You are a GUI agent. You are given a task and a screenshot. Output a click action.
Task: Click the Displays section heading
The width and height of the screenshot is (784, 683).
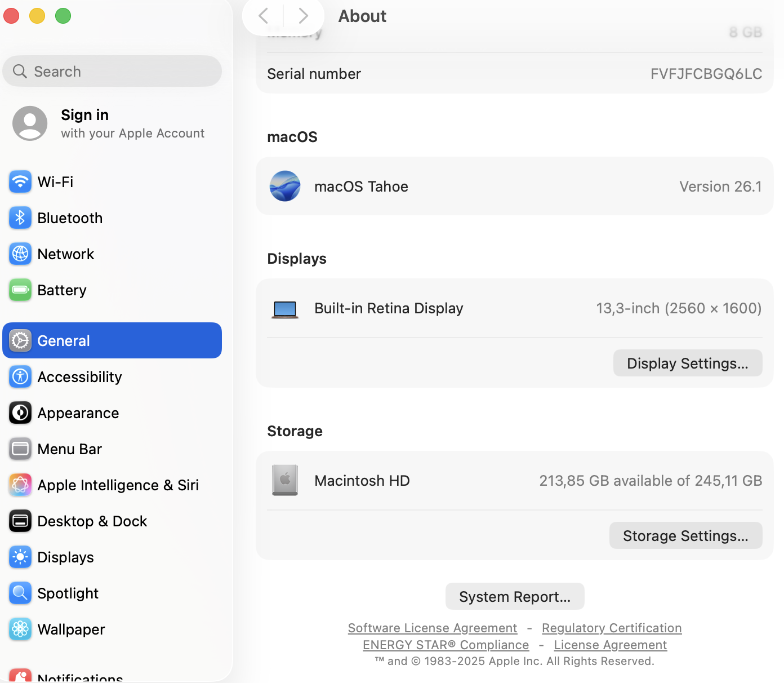297,259
